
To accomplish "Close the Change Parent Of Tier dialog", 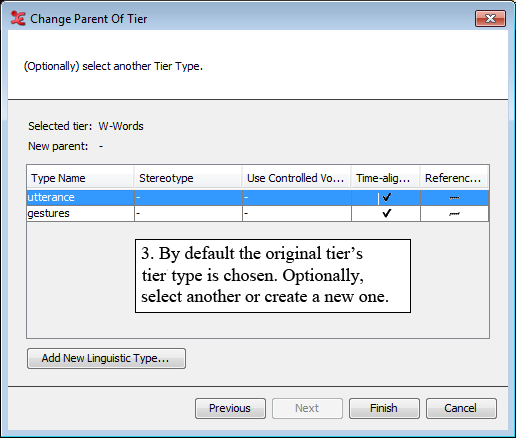I will [x=490, y=18].
